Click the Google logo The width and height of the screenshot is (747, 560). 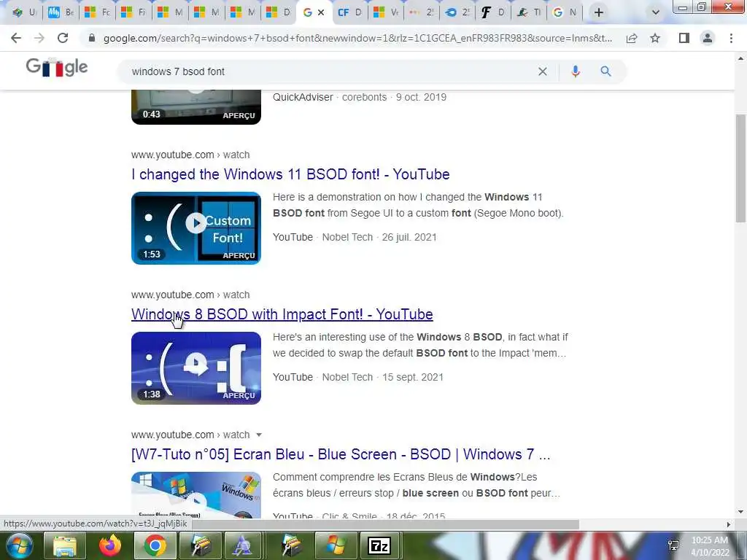pos(57,67)
